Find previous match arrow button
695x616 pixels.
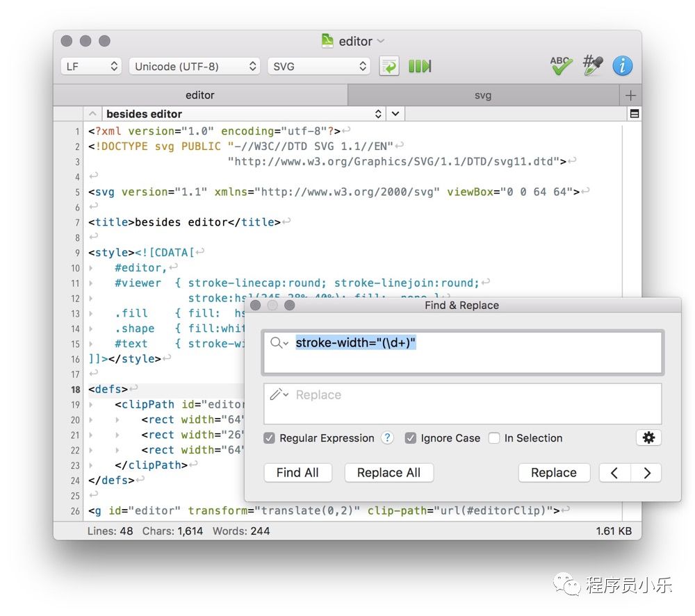pos(614,473)
